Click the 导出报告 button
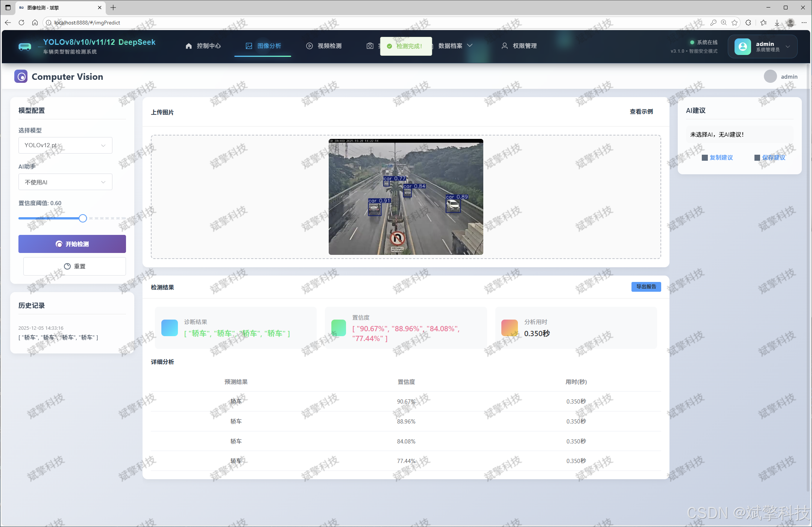Viewport: 812px width, 527px height. (646, 287)
